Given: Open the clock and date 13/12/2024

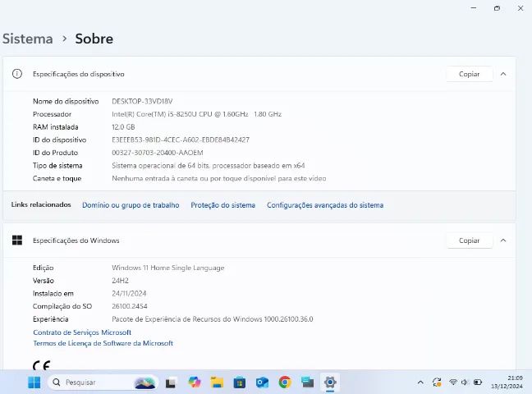Looking at the screenshot, I should 507,383.
